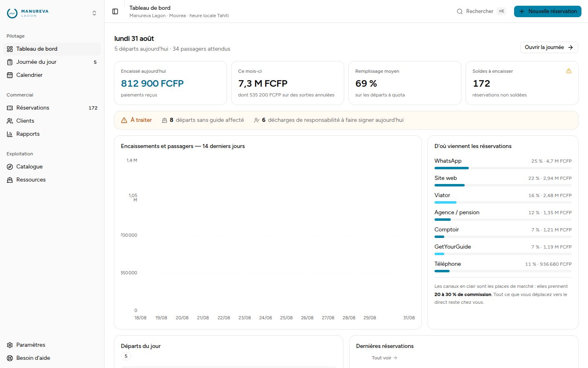Click the Réservations ticket icon
The image size is (588, 368).
10,108
